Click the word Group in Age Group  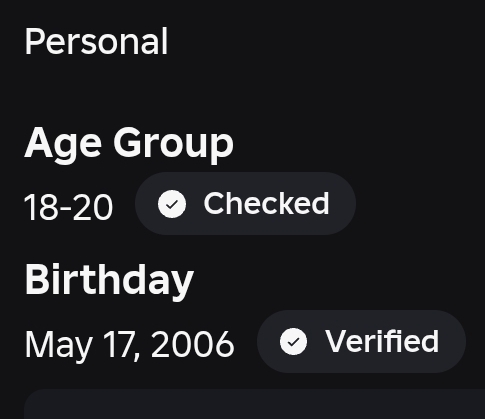(x=174, y=145)
